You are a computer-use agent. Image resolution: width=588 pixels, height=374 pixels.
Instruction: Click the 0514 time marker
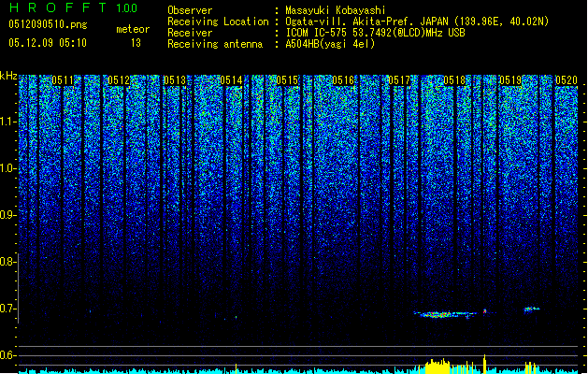pos(231,80)
